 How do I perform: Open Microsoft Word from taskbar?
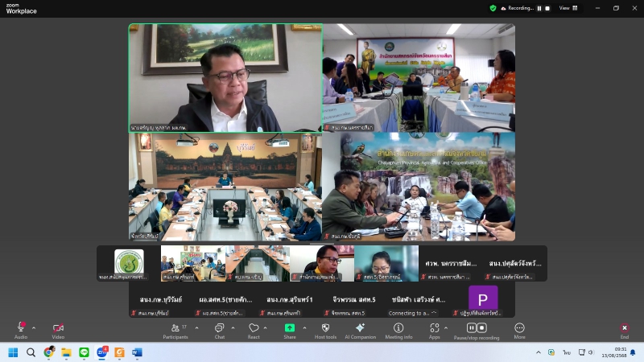pyautogui.click(x=137, y=352)
